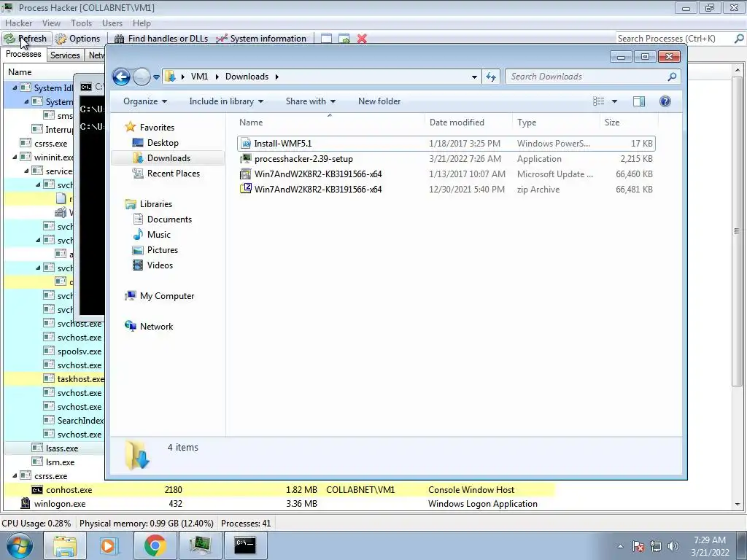Toggle the preview pane button
The image size is (747, 560).
click(639, 101)
